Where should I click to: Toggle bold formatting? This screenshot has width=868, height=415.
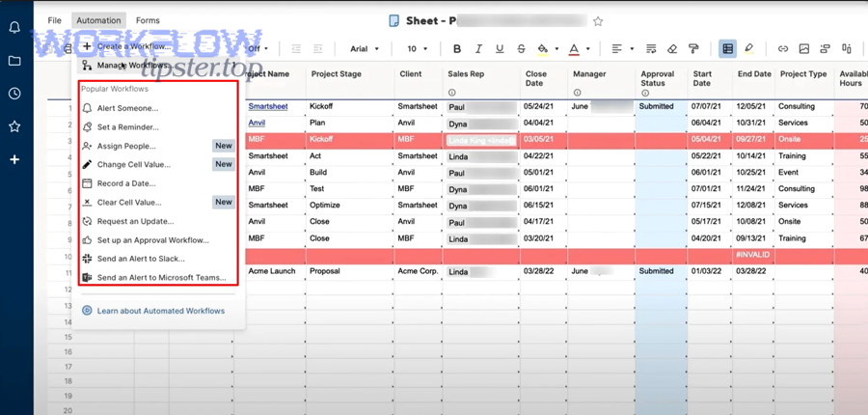click(457, 49)
